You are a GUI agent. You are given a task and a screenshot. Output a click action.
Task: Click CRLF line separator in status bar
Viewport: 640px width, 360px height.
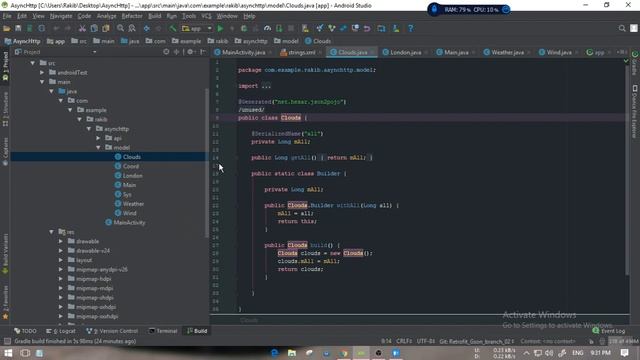pos(404,341)
